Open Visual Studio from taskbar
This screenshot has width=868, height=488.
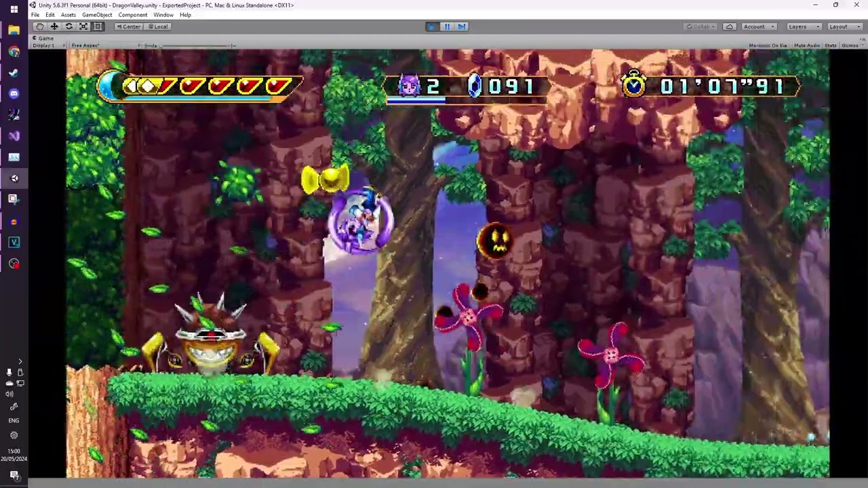click(x=14, y=136)
